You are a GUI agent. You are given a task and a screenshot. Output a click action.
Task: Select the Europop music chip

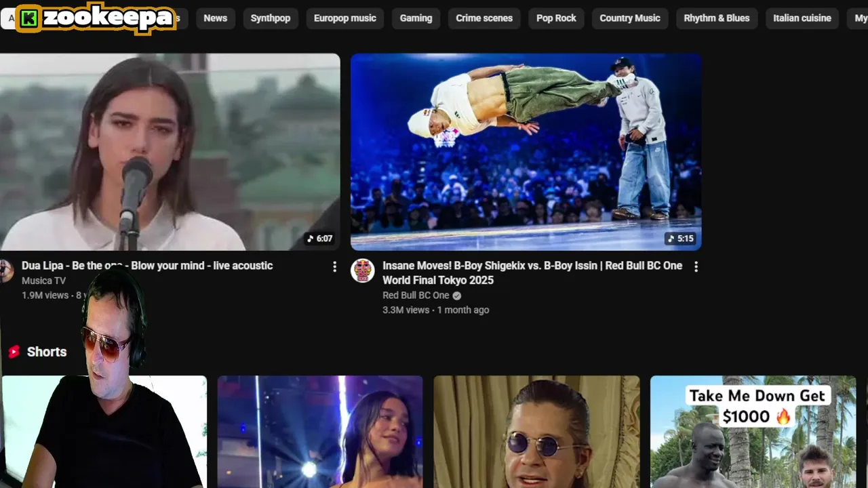click(x=345, y=18)
